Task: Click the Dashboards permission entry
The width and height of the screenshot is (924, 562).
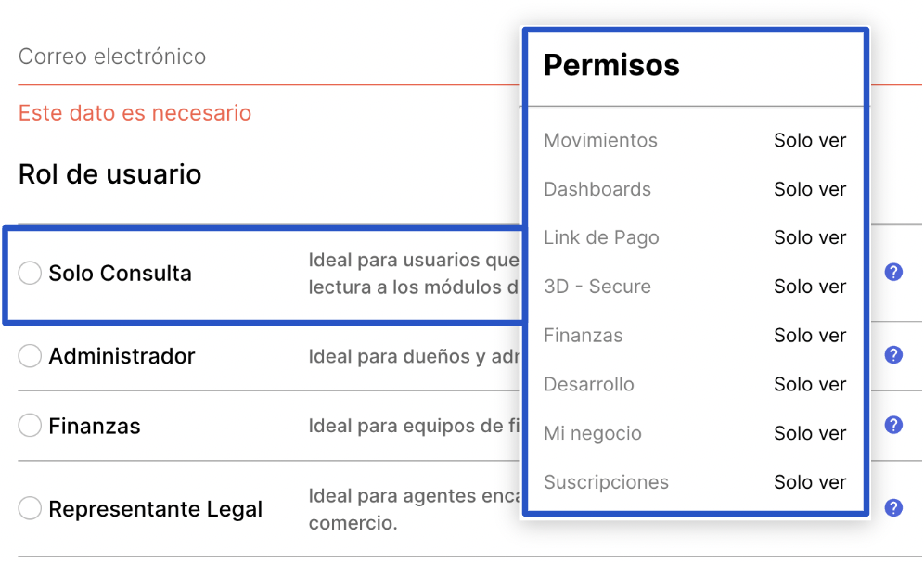Action: (x=694, y=189)
